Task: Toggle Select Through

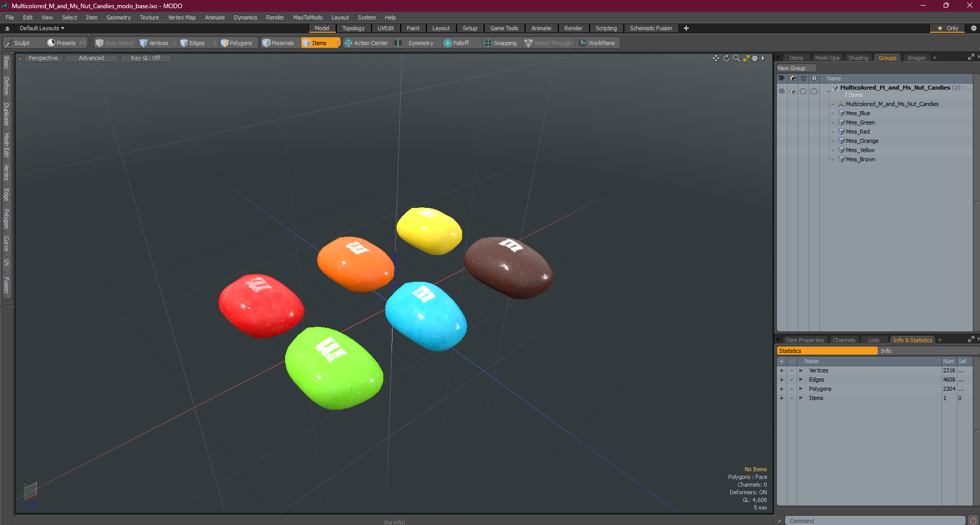Action: click(x=548, y=43)
